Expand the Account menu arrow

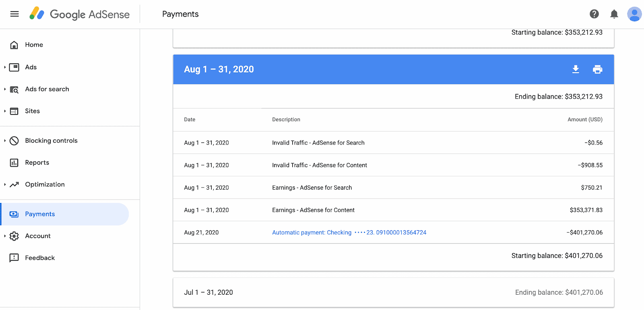tap(5, 236)
